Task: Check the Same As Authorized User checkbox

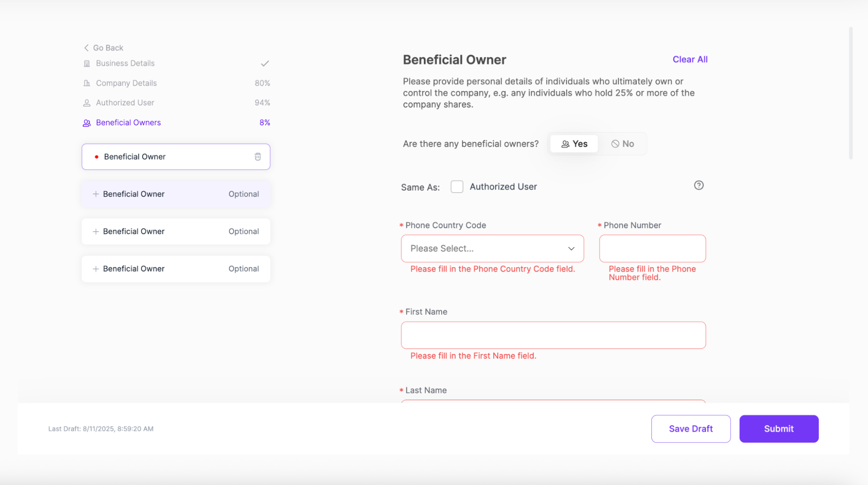Action: (457, 187)
